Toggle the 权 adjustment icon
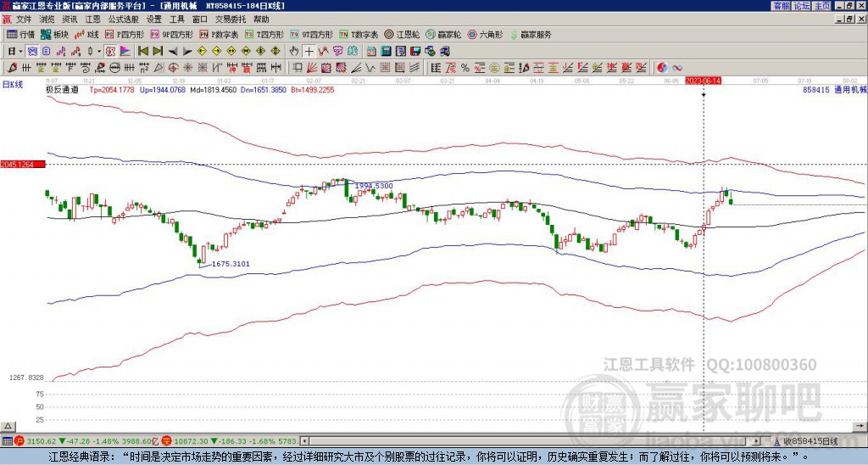 [110, 52]
